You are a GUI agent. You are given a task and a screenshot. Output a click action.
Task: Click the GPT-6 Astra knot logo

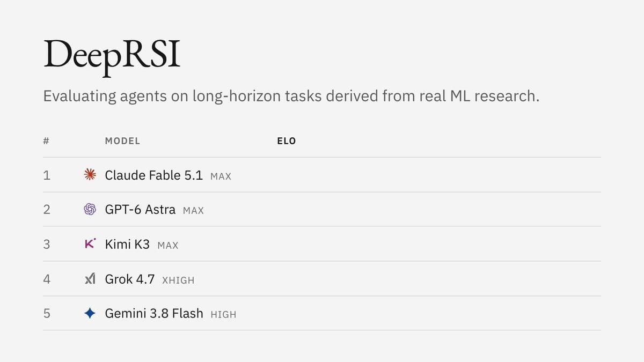point(90,209)
